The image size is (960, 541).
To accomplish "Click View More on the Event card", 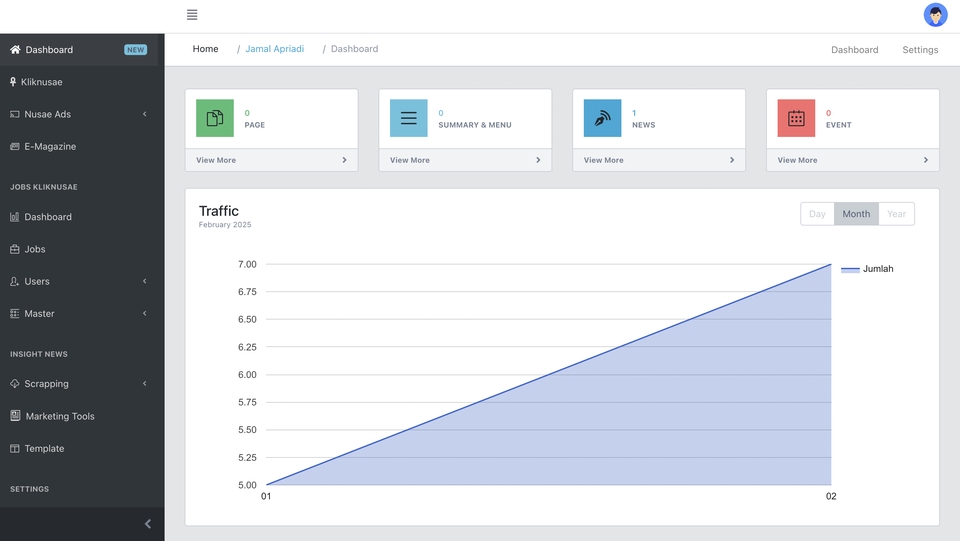I will [797, 160].
